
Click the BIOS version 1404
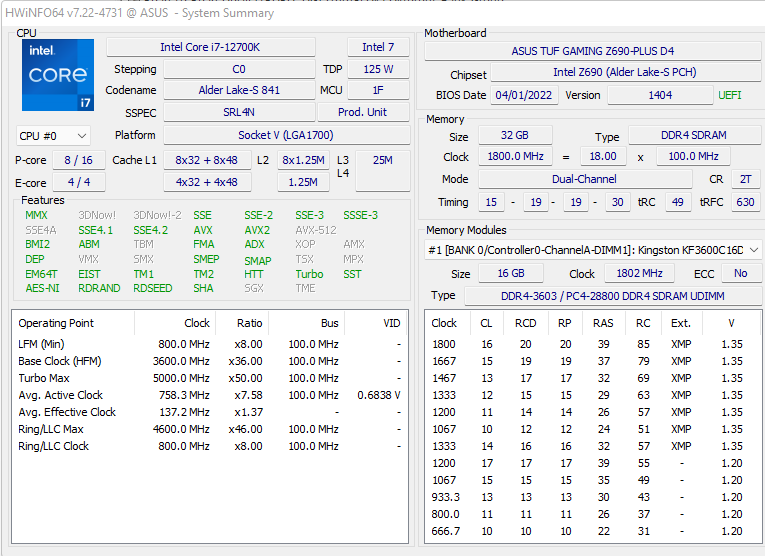tap(660, 95)
